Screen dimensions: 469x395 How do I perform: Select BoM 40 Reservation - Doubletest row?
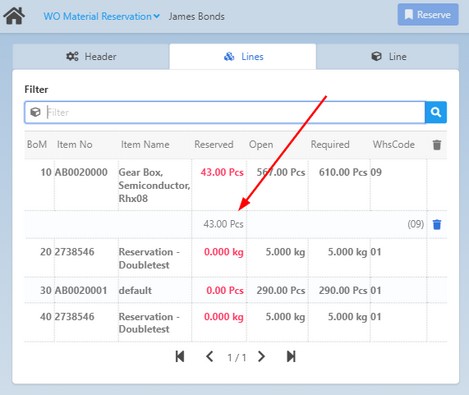[235, 323]
